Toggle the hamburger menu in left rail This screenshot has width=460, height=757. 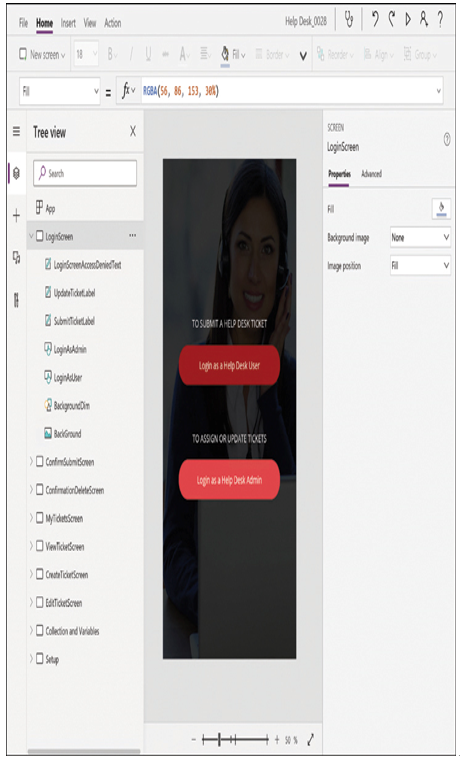click(16, 131)
